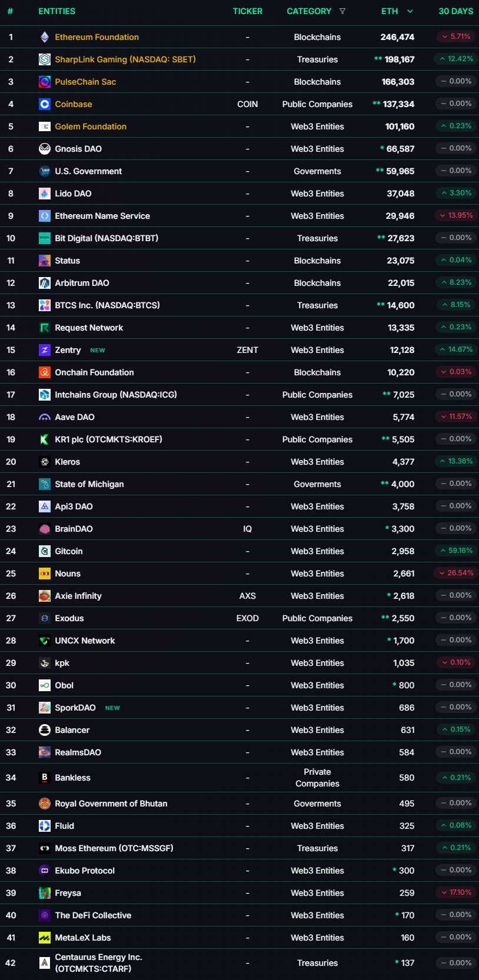Click the Ethereum Foundation logo icon
The image size is (479, 980).
coord(45,37)
